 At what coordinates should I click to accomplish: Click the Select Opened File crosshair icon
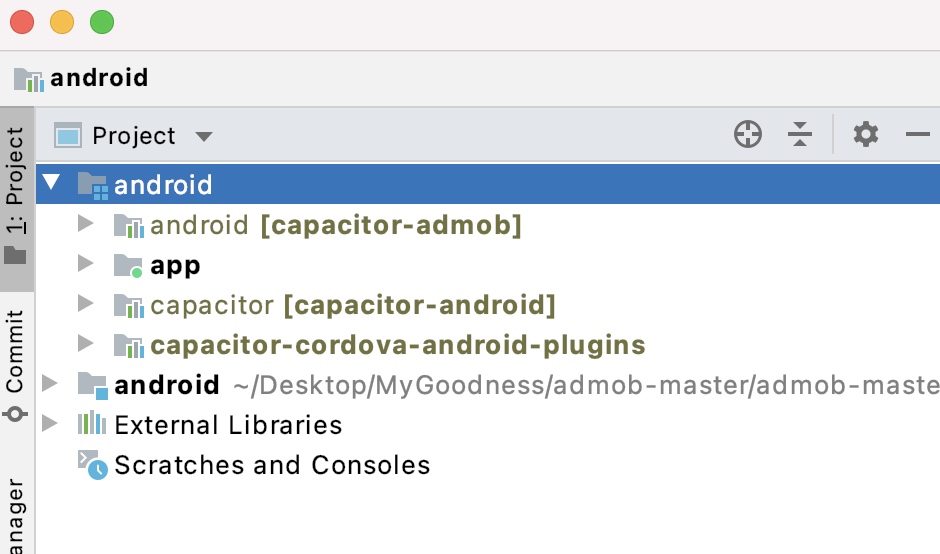(748, 134)
